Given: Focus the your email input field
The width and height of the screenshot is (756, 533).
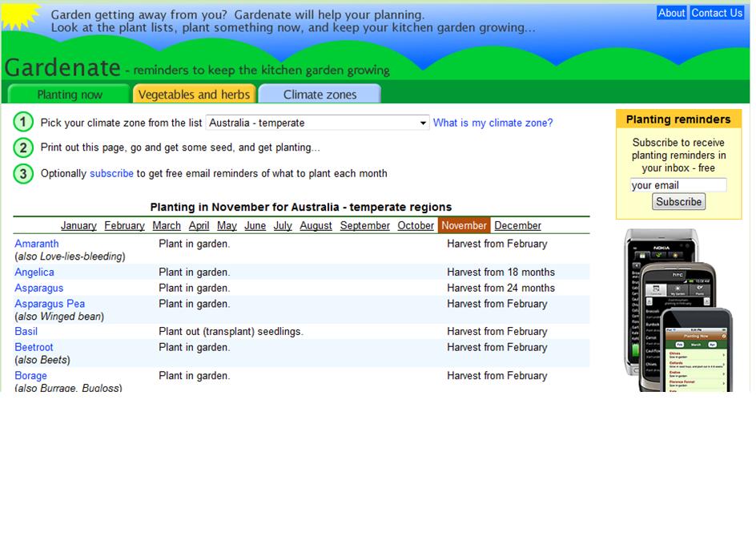Looking at the screenshot, I should [x=678, y=185].
